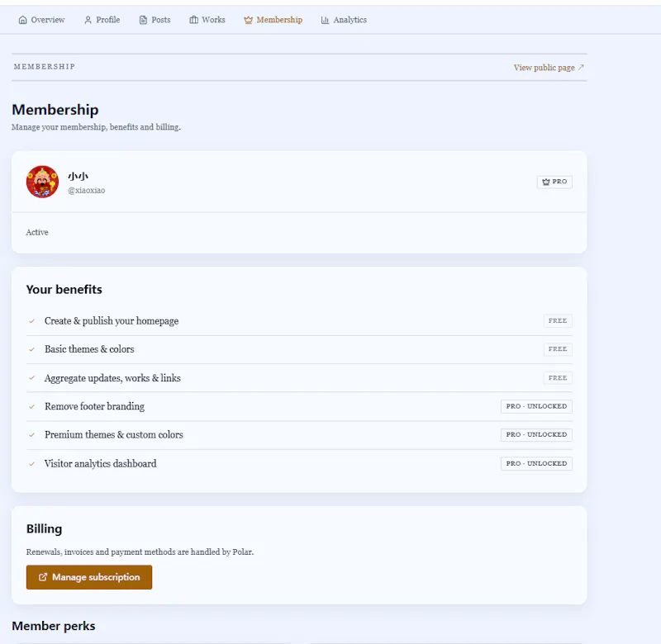661x644 pixels.
Task: Click the Renewals, invoices and payment methods text
Action: coord(140,552)
